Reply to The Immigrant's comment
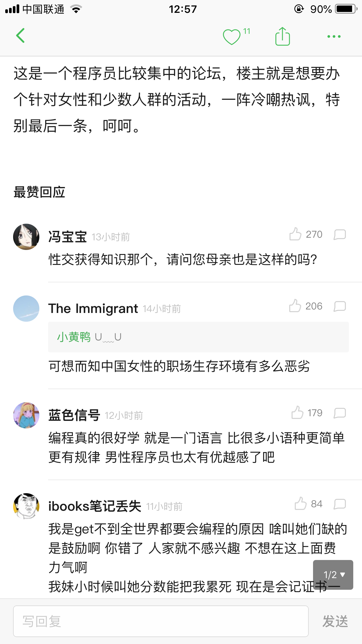The image size is (362, 644). [340, 306]
